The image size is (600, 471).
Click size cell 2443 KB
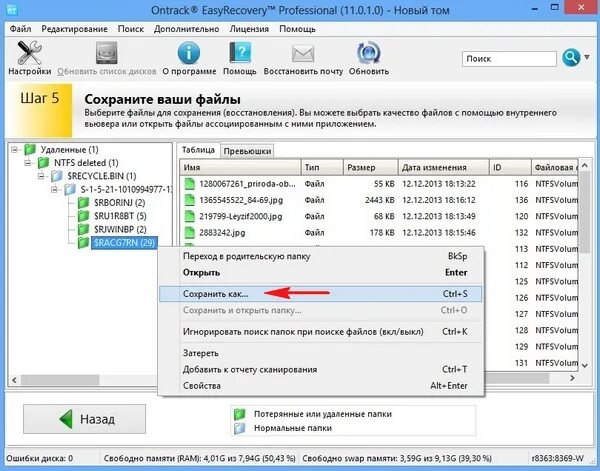(380, 200)
